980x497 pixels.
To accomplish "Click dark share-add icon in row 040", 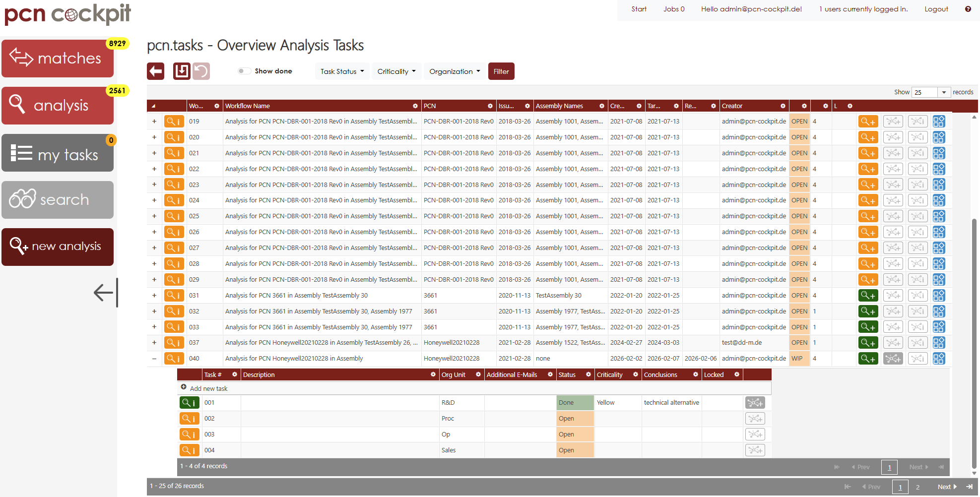I will [x=893, y=359].
